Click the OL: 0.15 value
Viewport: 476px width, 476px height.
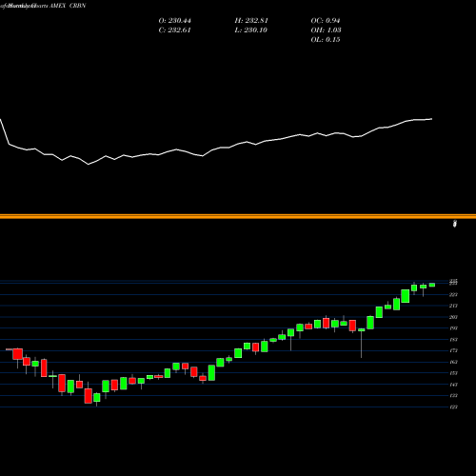tap(326, 40)
